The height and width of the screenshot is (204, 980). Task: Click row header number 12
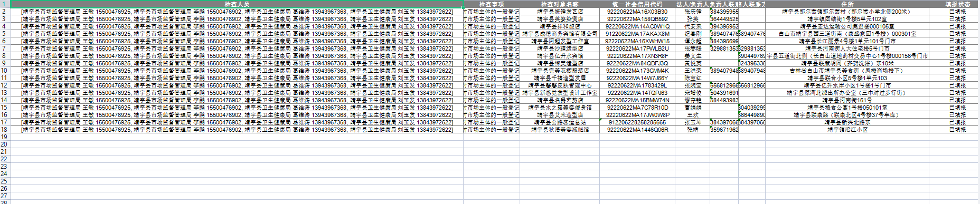click(4, 85)
